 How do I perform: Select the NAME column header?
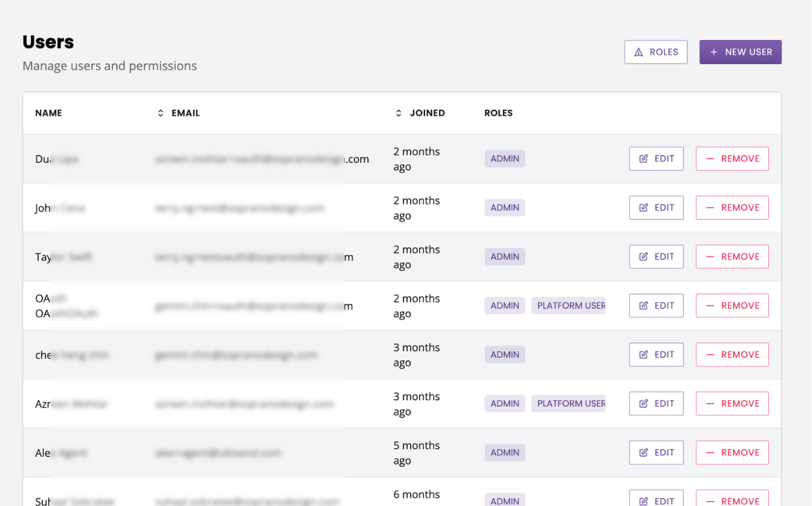pos(49,112)
